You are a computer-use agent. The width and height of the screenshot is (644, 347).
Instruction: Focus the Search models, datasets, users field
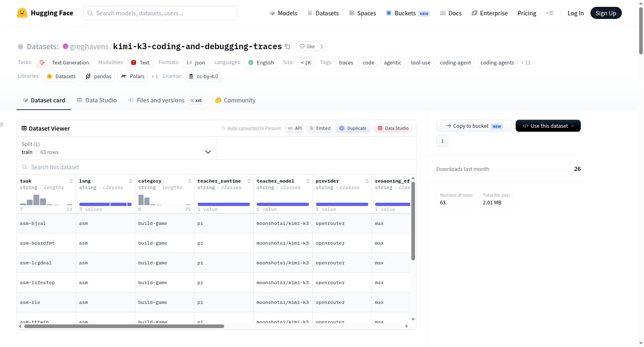160,13
